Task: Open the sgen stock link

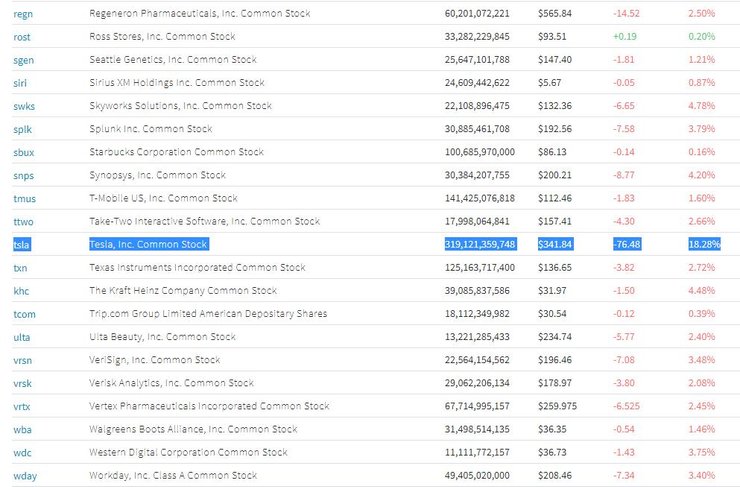Action: point(23,60)
